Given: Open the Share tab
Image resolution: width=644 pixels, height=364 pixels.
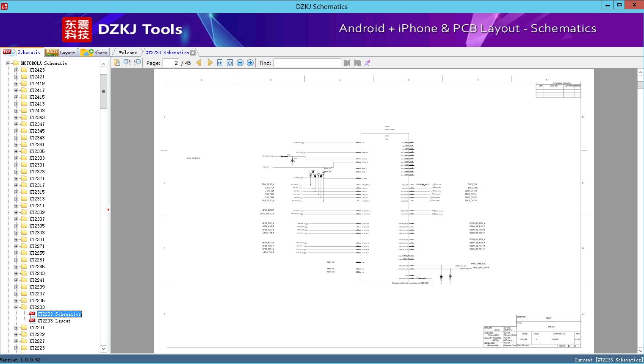Looking at the screenshot, I should [x=94, y=53].
